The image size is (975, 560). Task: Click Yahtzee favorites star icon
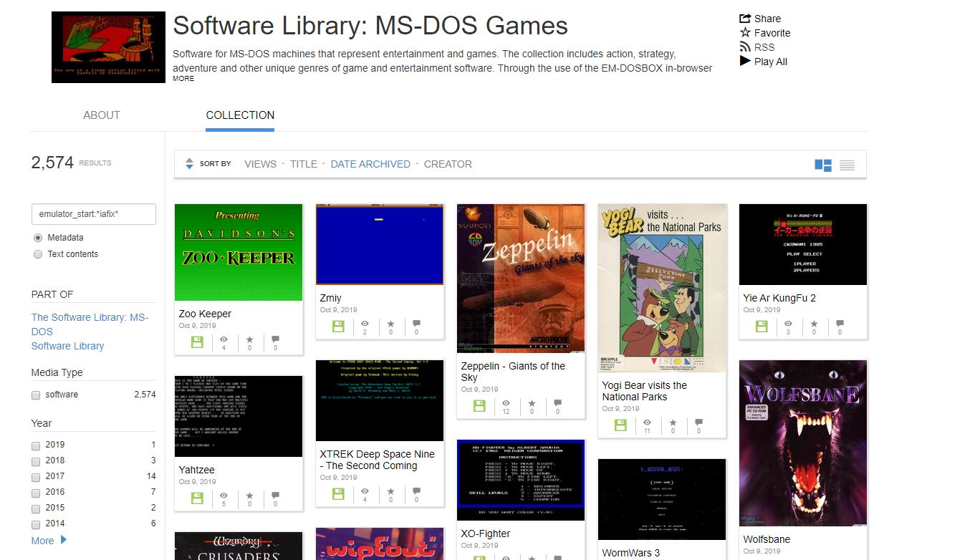click(x=249, y=495)
